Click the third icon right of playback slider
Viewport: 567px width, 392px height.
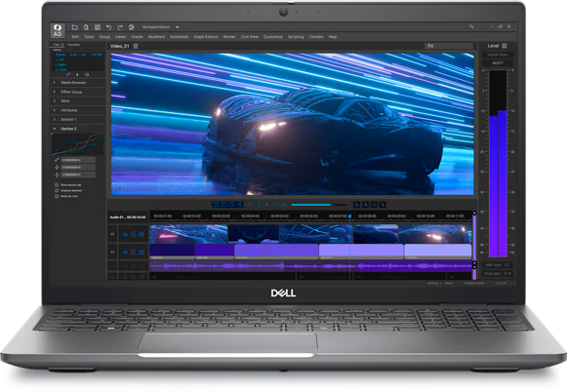[x=375, y=205]
